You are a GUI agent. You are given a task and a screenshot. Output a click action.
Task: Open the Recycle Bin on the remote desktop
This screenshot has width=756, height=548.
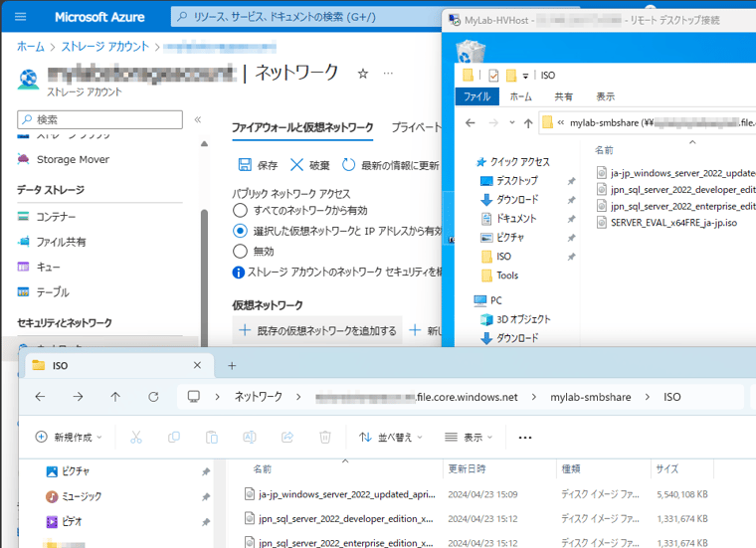(x=471, y=52)
